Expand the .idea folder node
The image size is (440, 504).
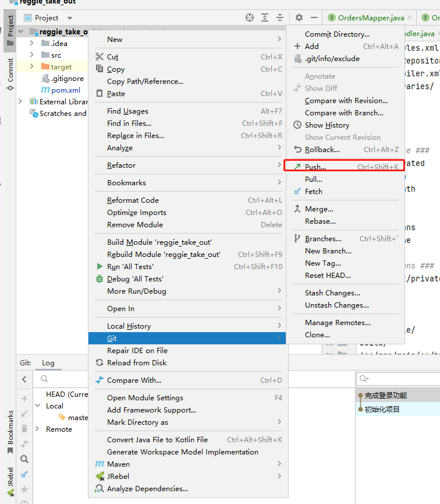pyautogui.click(x=31, y=43)
